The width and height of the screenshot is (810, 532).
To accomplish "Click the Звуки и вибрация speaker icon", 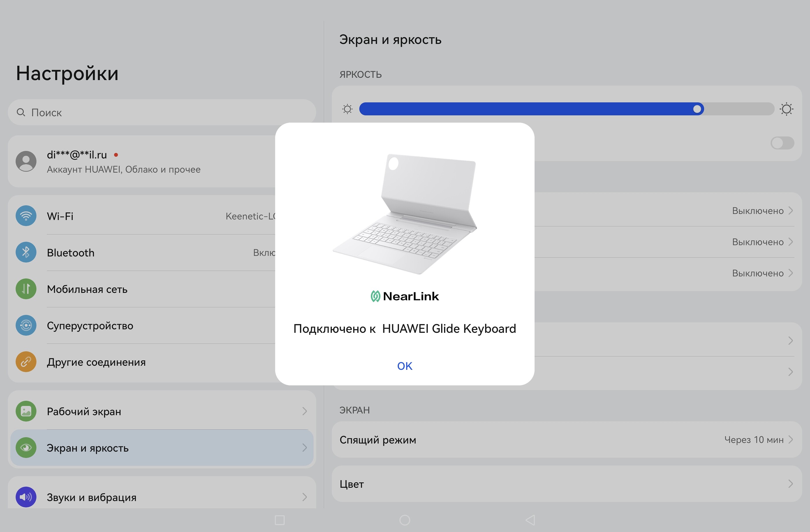I will (26, 497).
